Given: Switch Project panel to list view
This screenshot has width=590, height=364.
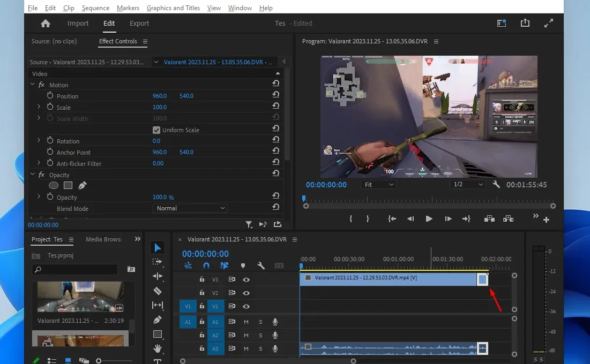Looking at the screenshot, I should coord(51,361).
